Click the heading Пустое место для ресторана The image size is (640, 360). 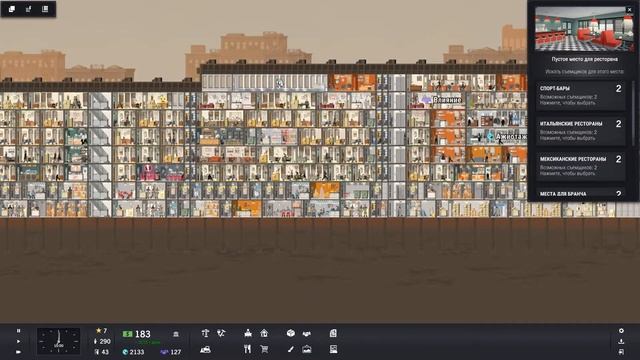584,59
